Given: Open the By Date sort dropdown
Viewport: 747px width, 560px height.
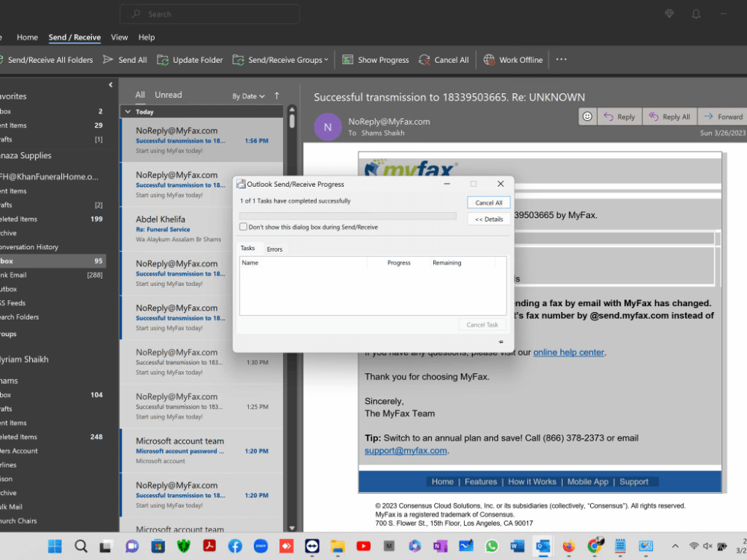Looking at the screenshot, I should (x=248, y=96).
